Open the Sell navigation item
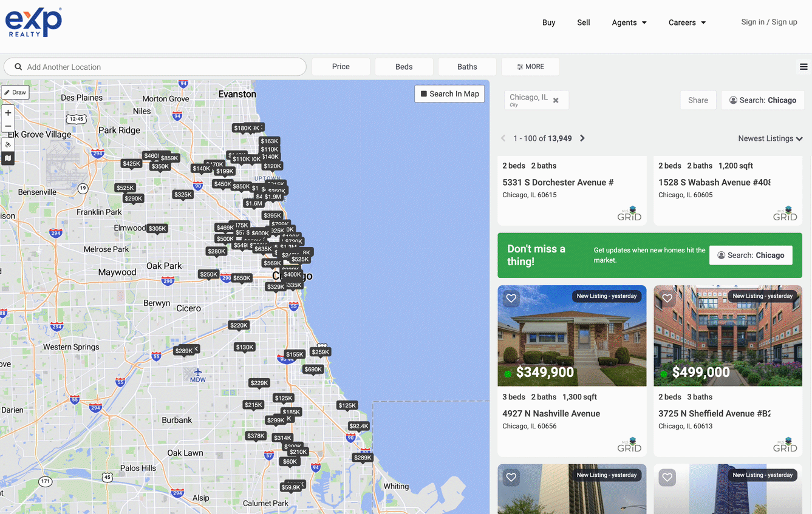The image size is (812, 514). point(584,22)
